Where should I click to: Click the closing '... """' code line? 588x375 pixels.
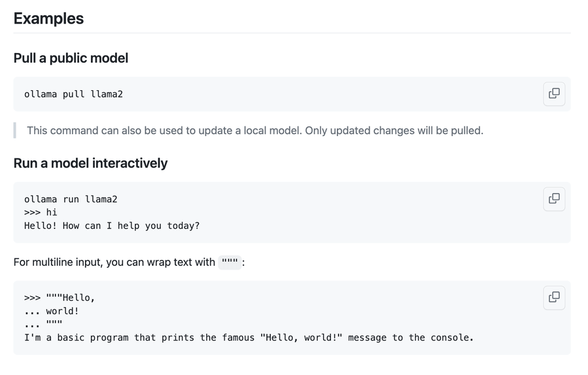tap(43, 325)
